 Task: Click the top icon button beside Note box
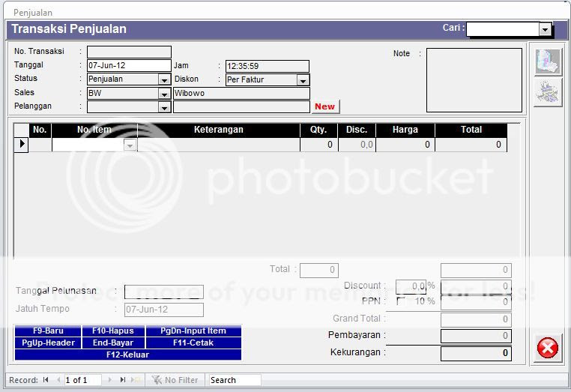click(x=548, y=62)
